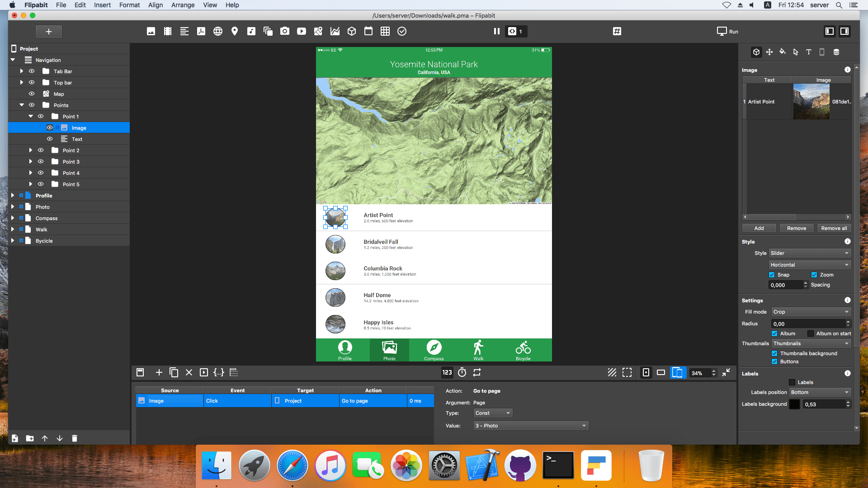Click the pause icon in toolbar

point(497,31)
